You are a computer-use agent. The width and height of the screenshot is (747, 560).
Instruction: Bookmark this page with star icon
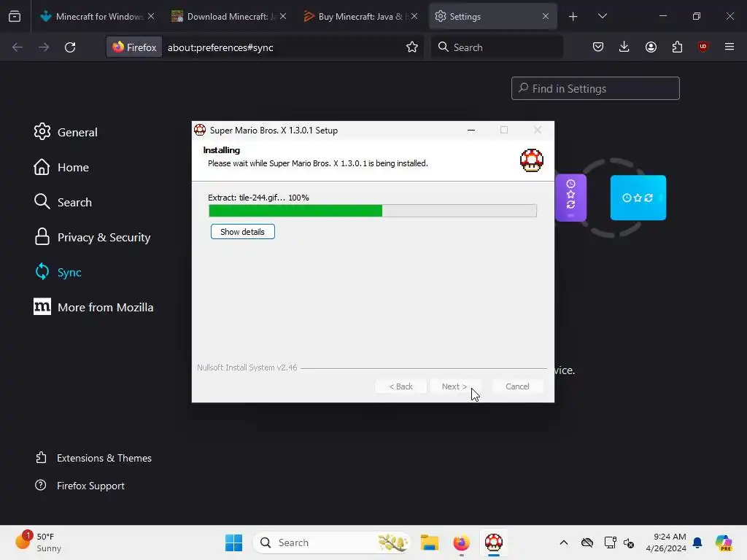pyautogui.click(x=412, y=47)
